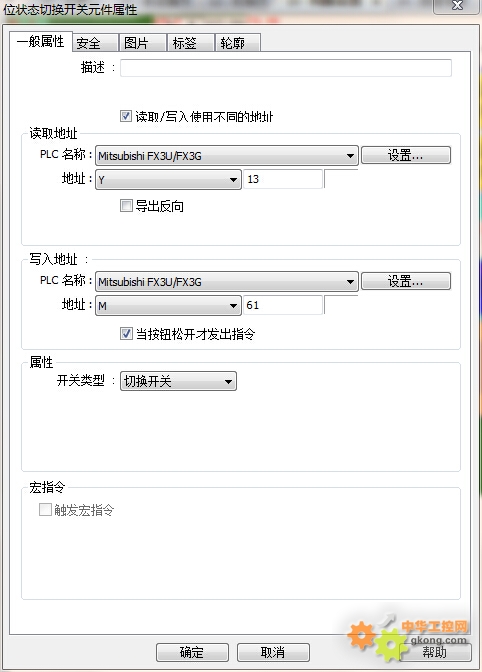Click the write address field containing 61

(x=283, y=305)
